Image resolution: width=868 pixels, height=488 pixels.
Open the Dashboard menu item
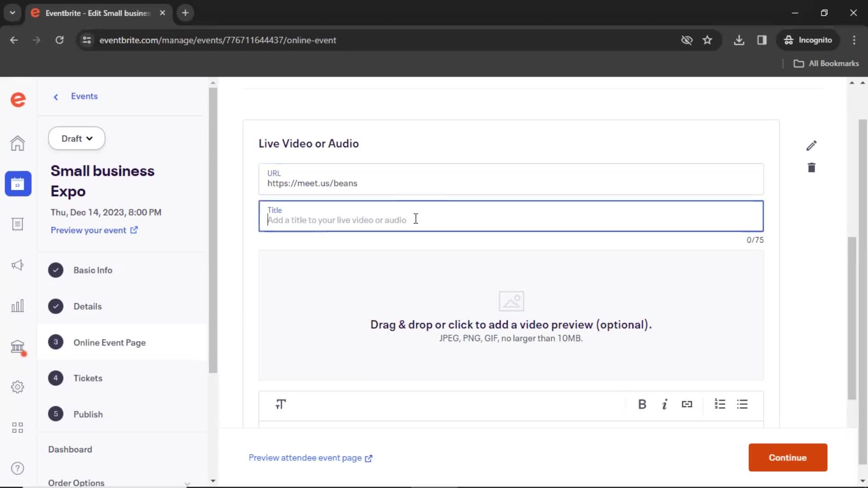pyautogui.click(x=70, y=450)
